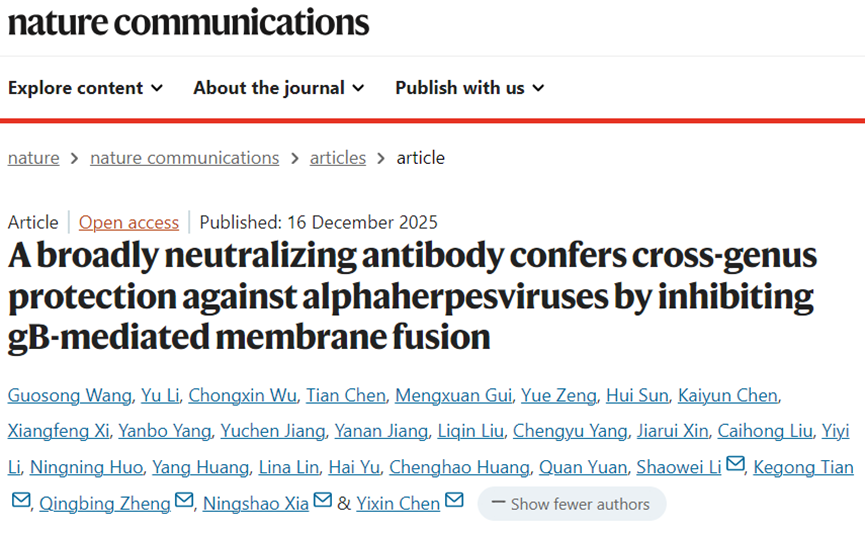The height and width of the screenshot is (535, 865).
Task: Click the article title heading
Action: pyautogui.click(x=412, y=296)
